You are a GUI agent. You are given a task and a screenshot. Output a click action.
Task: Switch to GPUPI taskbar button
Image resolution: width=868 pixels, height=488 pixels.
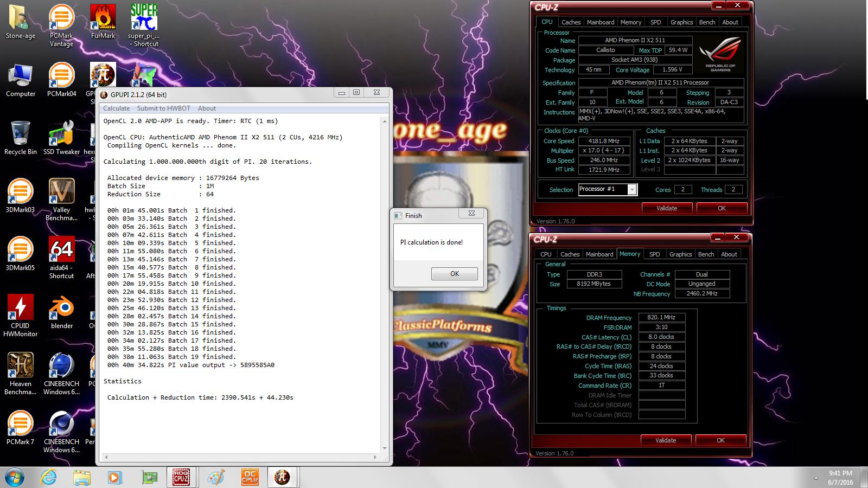(x=282, y=477)
